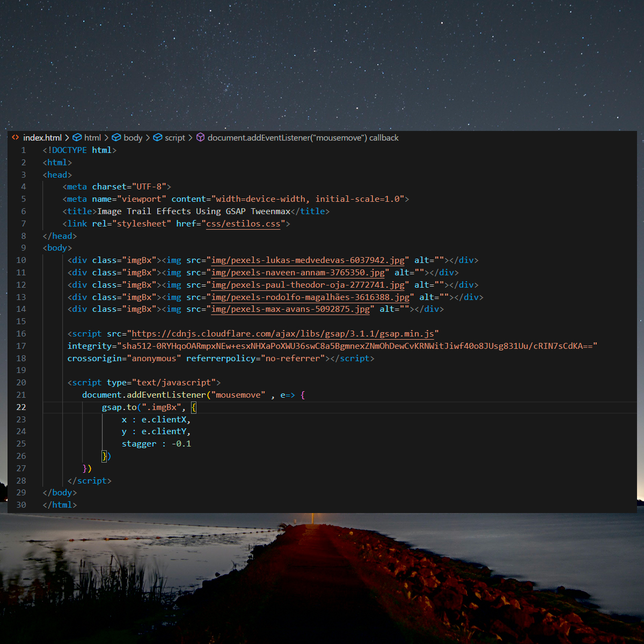
Task: Follow the cdnjs gsap.min.js URL link
Action: [x=283, y=334]
